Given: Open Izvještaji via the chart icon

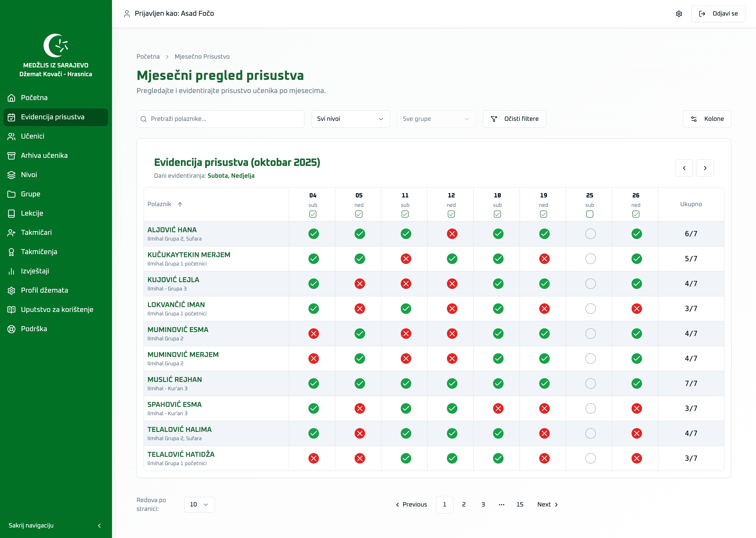Looking at the screenshot, I should (x=11, y=271).
